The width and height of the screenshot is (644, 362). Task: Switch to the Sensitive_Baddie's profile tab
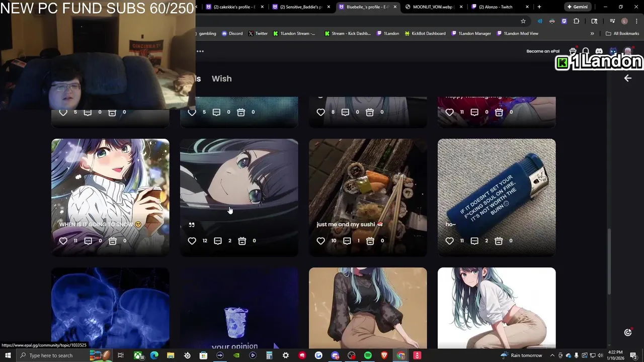(301, 7)
